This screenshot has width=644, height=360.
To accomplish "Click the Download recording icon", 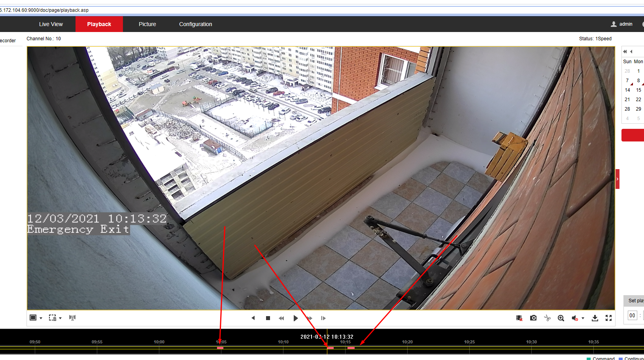I will [595, 318].
